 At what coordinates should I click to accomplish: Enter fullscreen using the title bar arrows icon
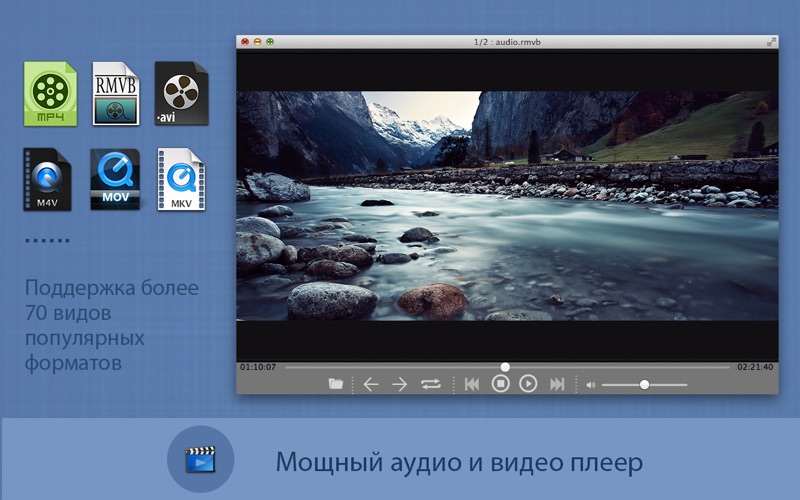[x=771, y=42]
